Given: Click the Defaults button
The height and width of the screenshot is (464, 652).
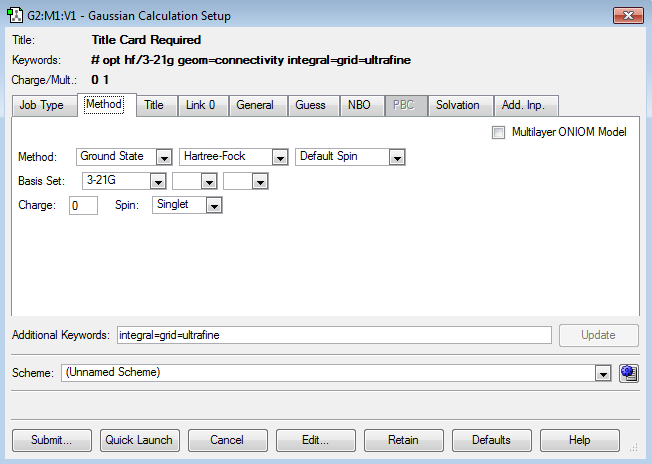Looking at the screenshot, I should [x=491, y=440].
